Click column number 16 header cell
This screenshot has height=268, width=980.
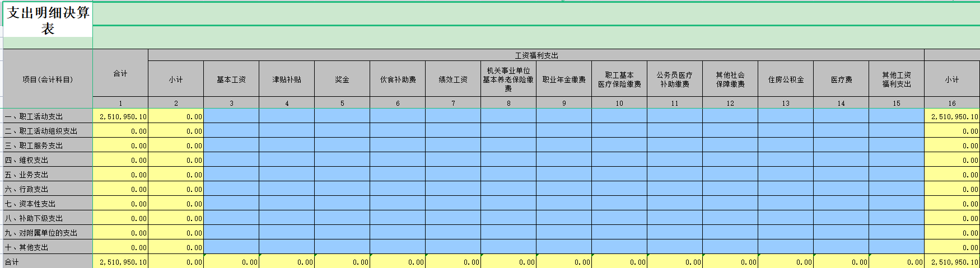pyautogui.click(x=952, y=103)
